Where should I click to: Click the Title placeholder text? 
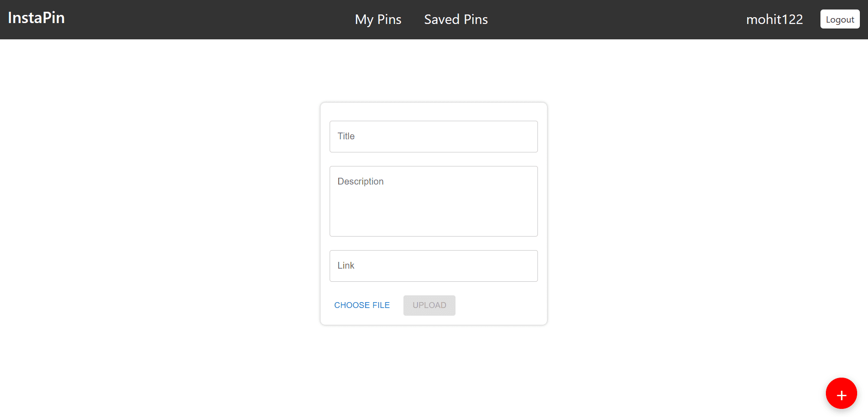click(346, 136)
